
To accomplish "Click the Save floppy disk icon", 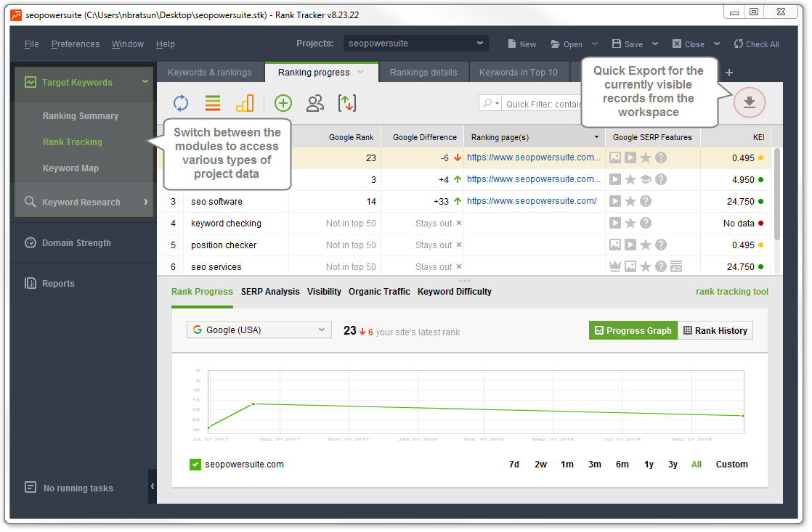I will click(616, 44).
